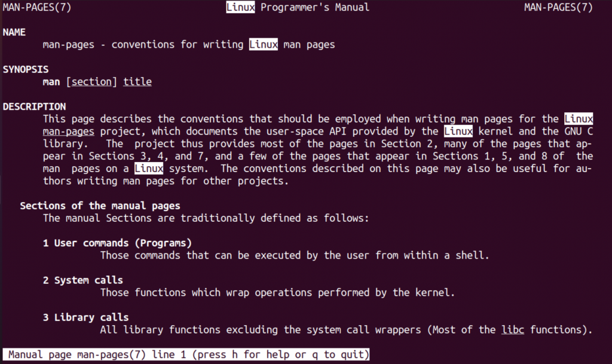Click the top-left MAN-PAGES(7) header
This screenshot has height=364, width=612.
(x=37, y=7)
